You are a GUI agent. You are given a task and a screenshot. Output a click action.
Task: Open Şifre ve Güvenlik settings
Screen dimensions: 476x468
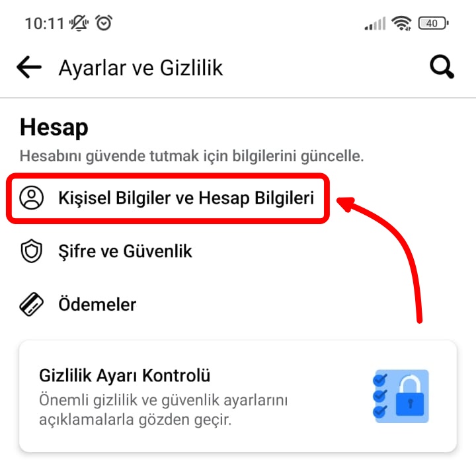coord(125,251)
